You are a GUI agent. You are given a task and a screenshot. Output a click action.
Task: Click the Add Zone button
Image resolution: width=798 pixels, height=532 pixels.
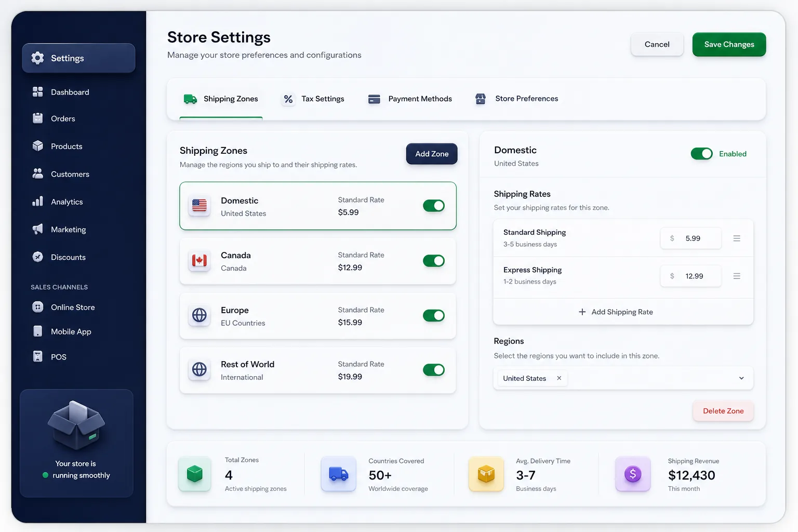coord(432,154)
